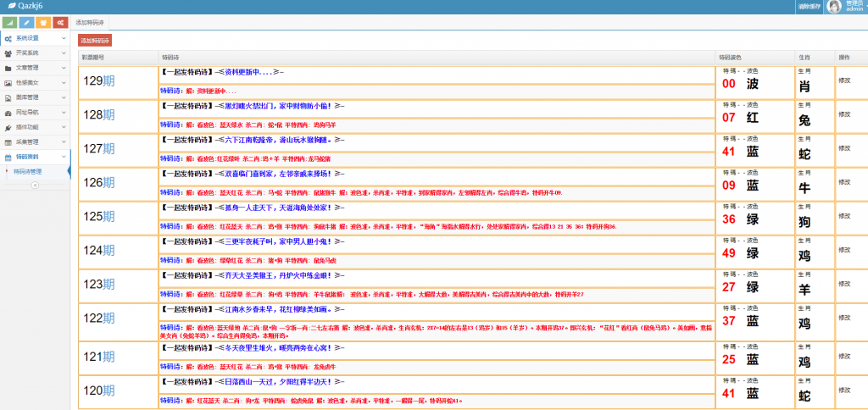Click 修改 for period 125
This screenshot has height=410, width=868.
(x=844, y=215)
